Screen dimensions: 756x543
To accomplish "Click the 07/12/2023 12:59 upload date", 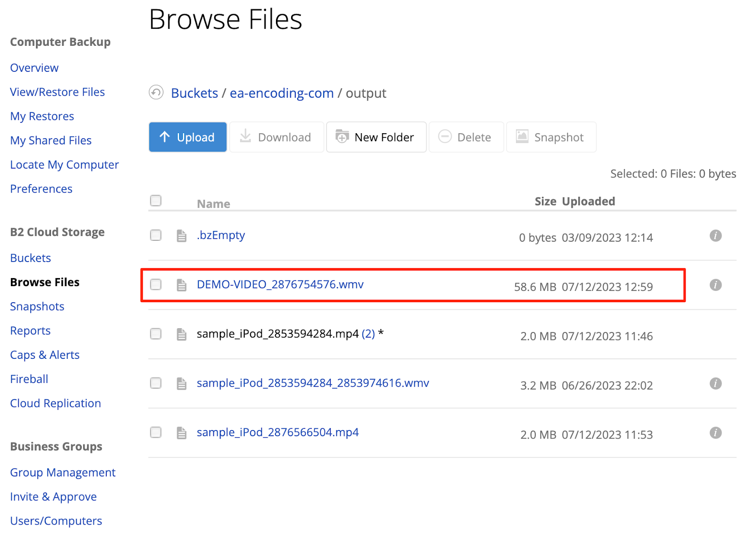I will click(607, 287).
